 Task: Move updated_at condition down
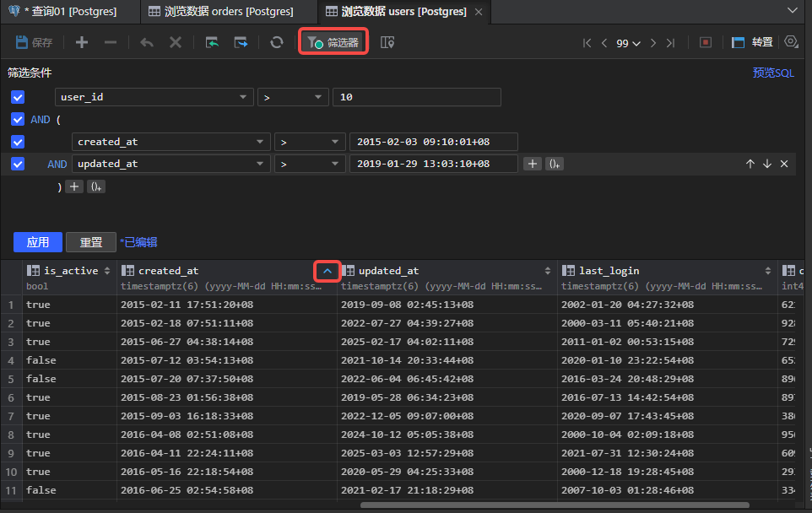767,164
